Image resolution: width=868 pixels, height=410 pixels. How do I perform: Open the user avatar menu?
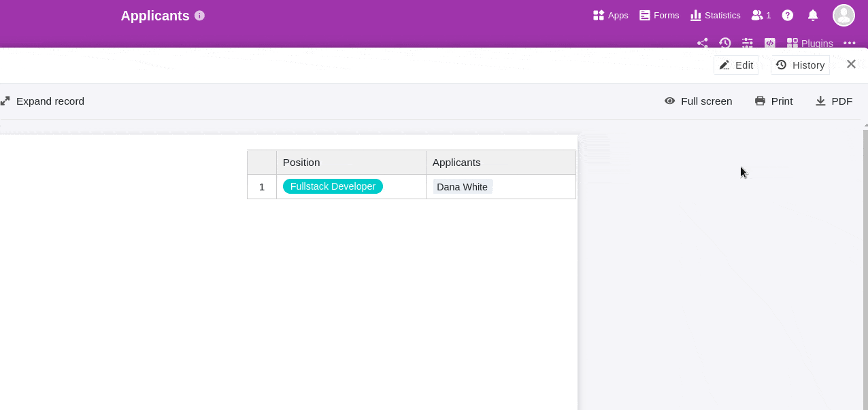click(x=844, y=15)
